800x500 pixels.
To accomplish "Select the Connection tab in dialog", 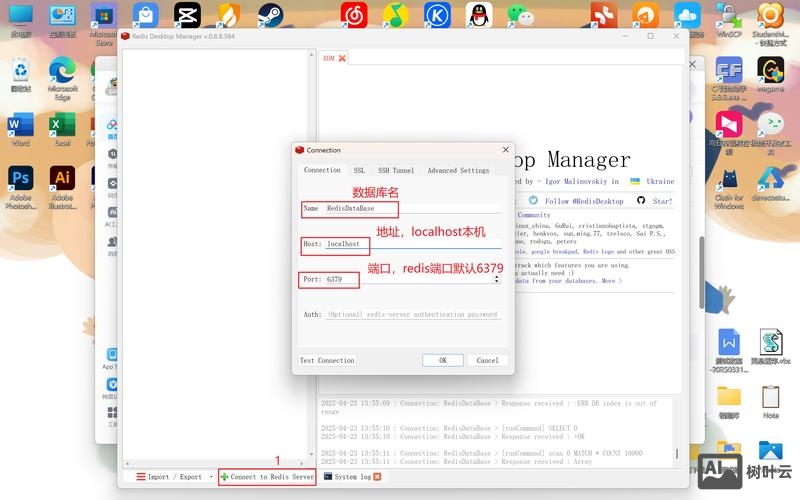I will [x=322, y=170].
